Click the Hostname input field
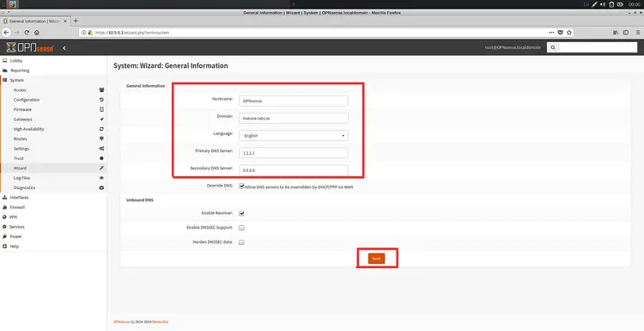644x331 pixels. 294,101
